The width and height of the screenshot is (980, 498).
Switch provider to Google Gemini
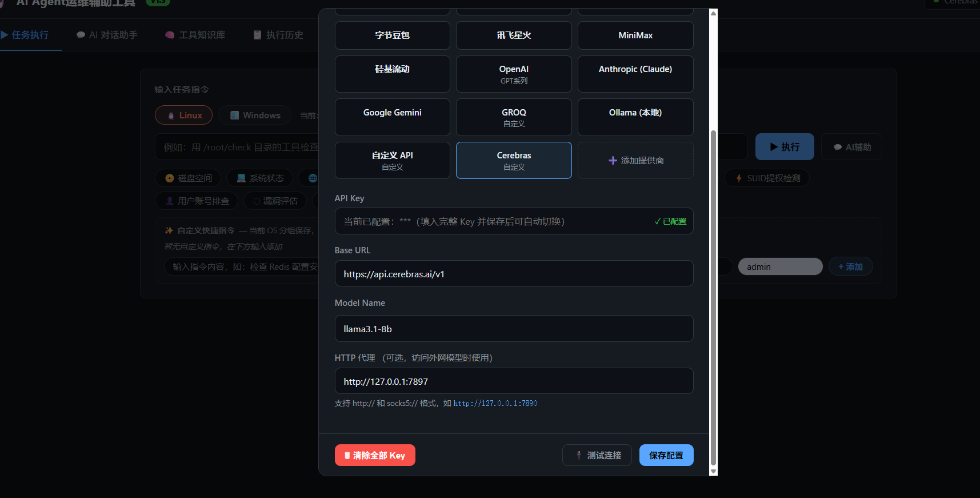point(393,117)
